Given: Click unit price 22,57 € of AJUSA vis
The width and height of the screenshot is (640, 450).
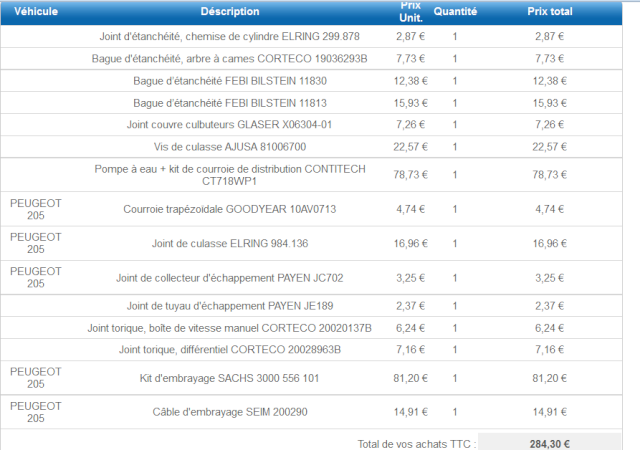Looking at the screenshot, I should 411,147.
